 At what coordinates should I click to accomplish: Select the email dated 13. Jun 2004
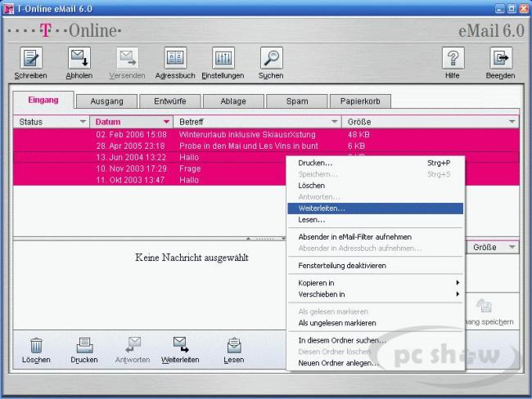pos(149,157)
